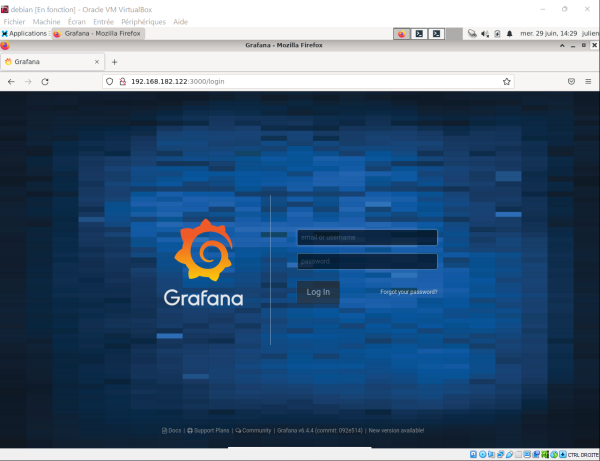Switch to the Grafana browser tab
The height and width of the screenshot is (461, 600).
pos(52,62)
